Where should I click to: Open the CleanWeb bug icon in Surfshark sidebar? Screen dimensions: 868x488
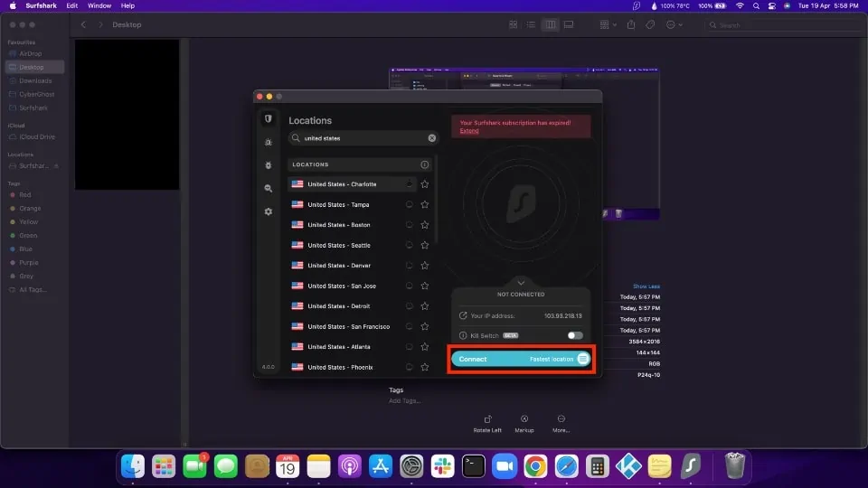point(269,142)
